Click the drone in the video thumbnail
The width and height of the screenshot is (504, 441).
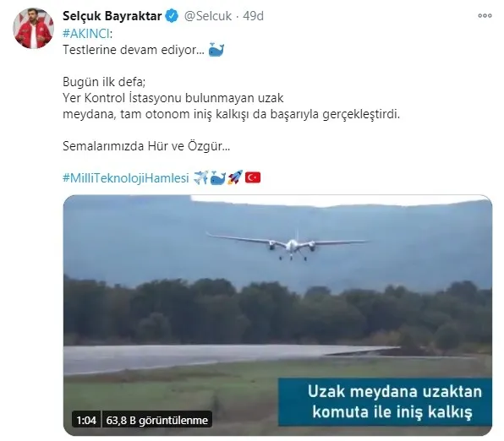pos(288,245)
